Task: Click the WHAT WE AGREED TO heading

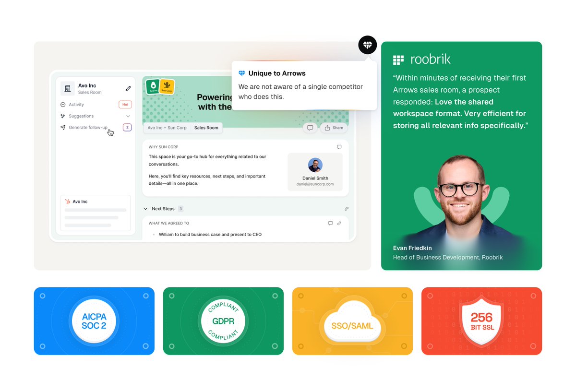Action: [169, 223]
